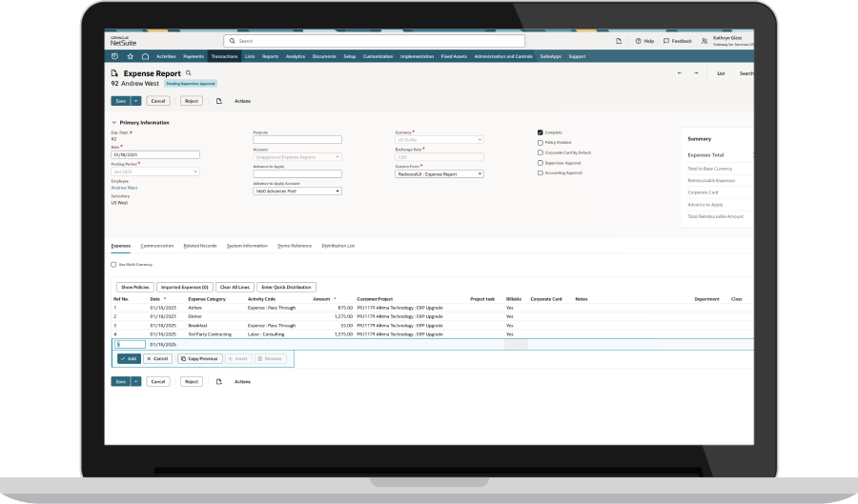858x504 pixels.
Task: Click Clear All Lines button
Action: [x=235, y=287]
